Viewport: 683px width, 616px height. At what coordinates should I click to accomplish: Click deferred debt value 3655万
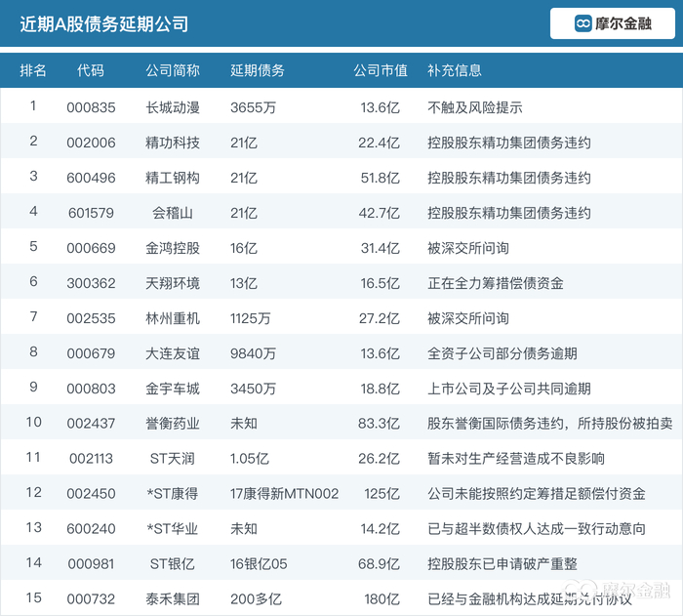(x=253, y=107)
